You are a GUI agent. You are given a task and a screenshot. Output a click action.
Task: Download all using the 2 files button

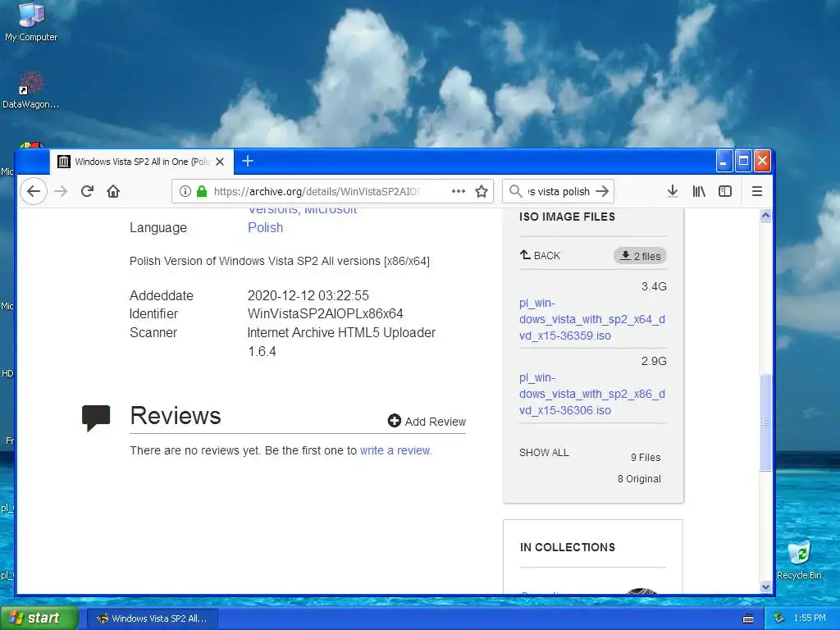tap(640, 256)
